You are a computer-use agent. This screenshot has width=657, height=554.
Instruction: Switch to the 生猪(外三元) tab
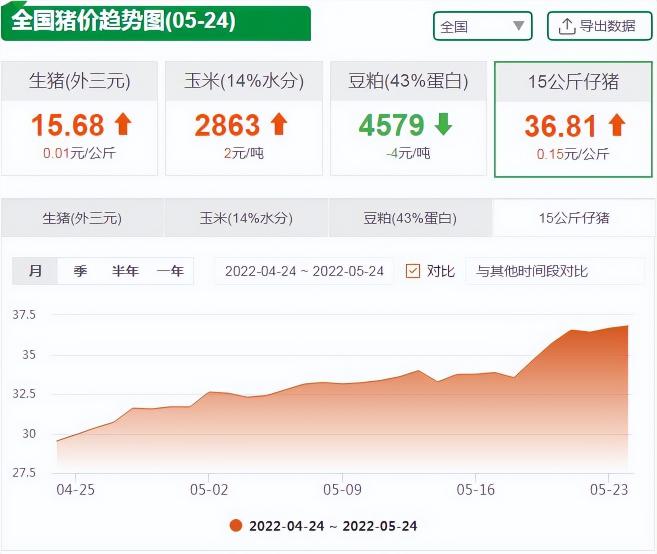click(x=82, y=218)
